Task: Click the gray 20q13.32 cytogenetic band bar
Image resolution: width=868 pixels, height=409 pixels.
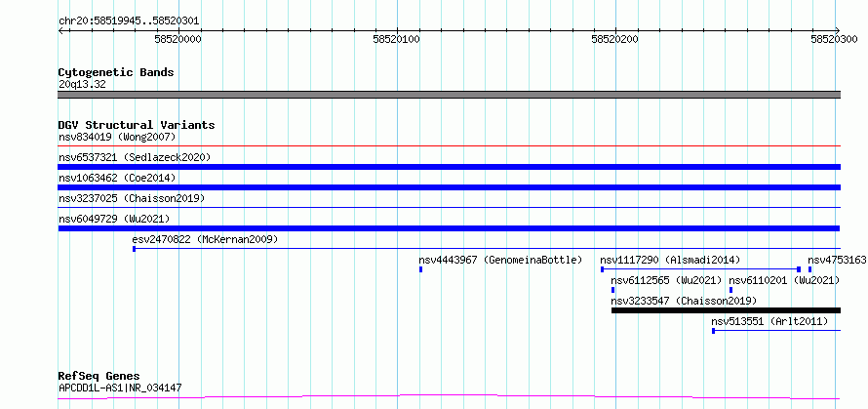Action: [450, 95]
